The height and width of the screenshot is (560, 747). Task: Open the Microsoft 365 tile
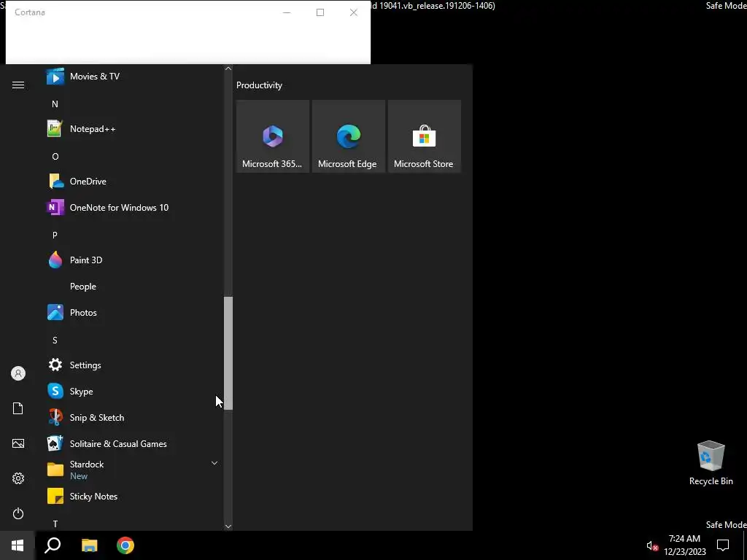click(273, 136)
